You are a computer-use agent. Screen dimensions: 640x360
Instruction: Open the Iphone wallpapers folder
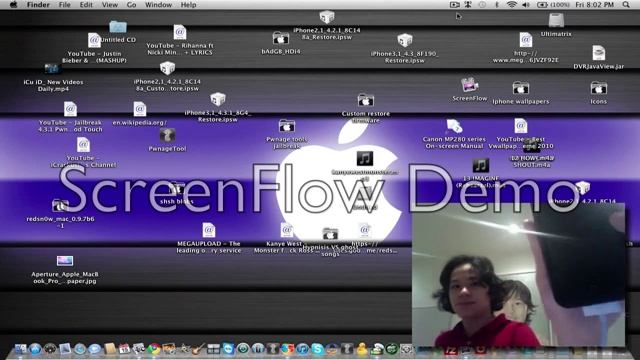[520, 88]
